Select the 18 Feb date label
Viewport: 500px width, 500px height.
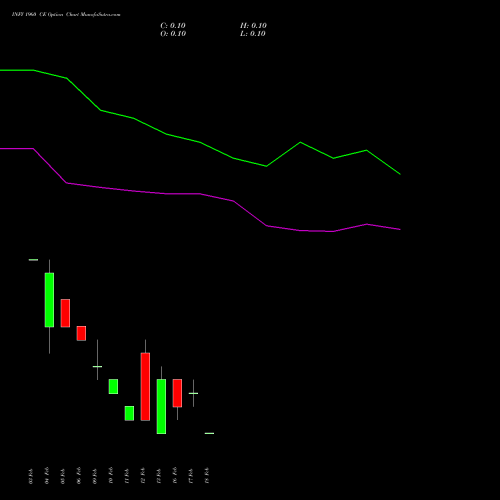[207, 476]
